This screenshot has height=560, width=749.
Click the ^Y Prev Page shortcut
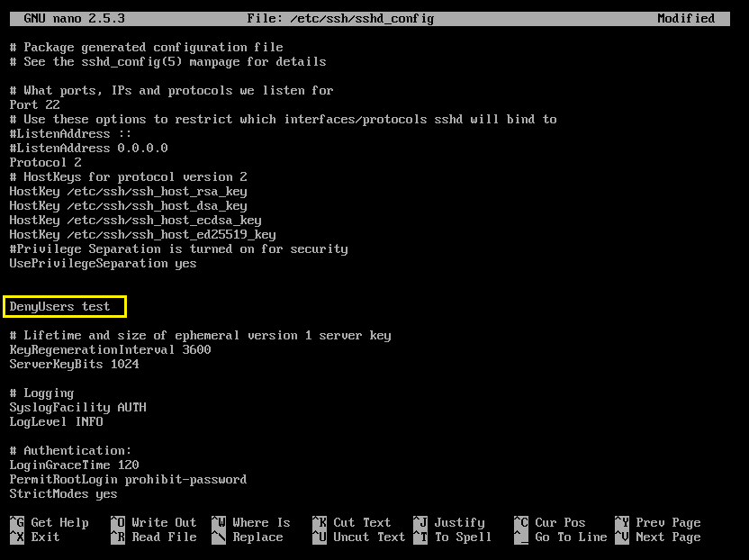pyautogui.click(x=657, y=522)
